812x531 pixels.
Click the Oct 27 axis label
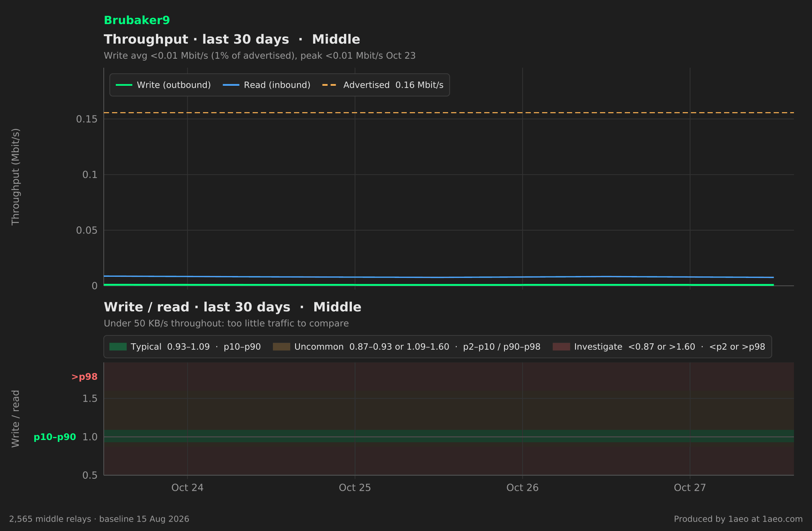[x=690, y=488]
